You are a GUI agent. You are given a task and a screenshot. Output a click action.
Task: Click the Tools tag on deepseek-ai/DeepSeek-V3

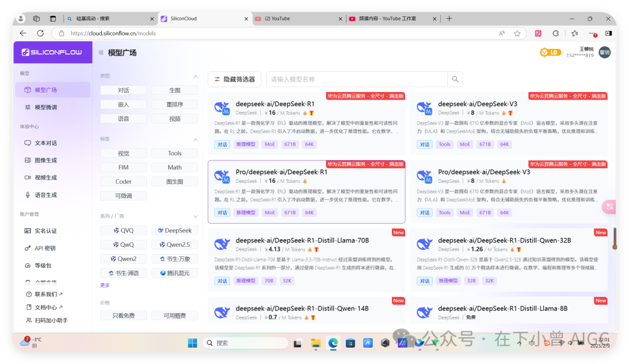point(444,144)
